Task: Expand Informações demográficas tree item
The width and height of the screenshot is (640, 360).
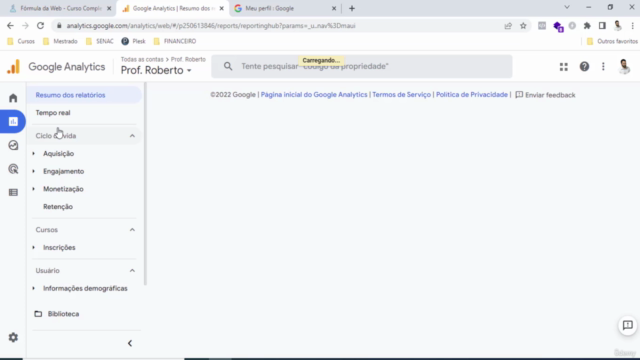Action: 33,289
